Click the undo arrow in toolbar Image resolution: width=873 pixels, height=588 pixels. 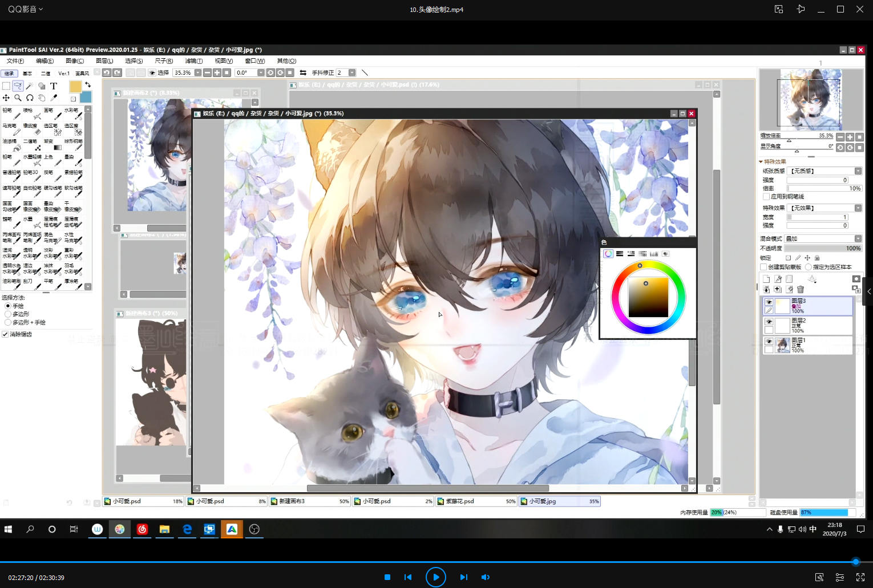pyautogui.click(x=106, y=72)
